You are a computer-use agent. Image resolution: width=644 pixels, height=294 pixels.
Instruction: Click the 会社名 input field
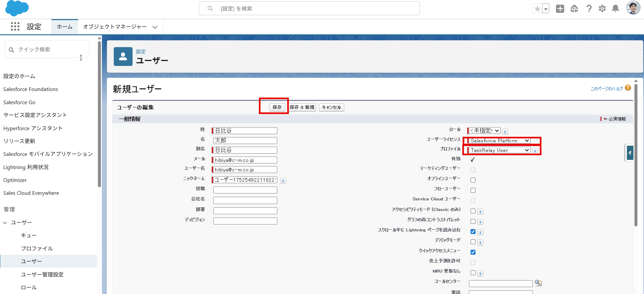(245, 200)
